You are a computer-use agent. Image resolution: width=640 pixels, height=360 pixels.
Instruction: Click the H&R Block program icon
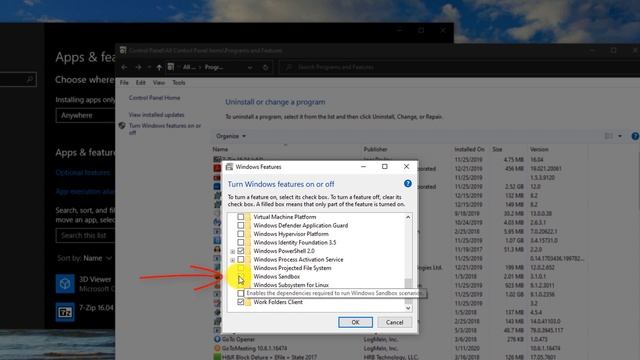[217, 357]
